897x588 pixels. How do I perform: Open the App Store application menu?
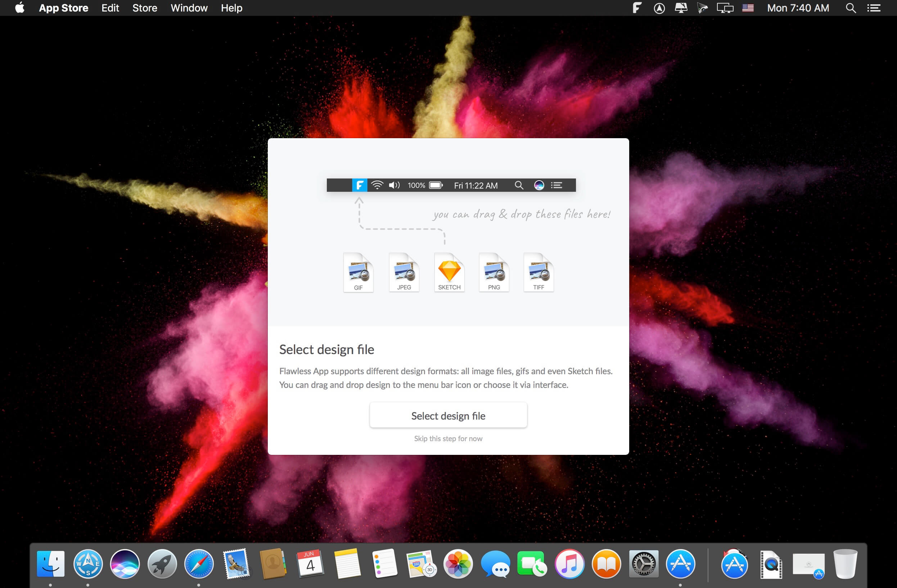64,8
